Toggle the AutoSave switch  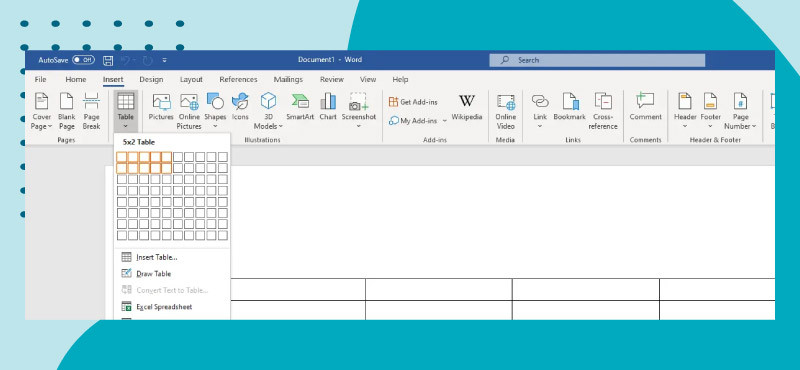click(83, 60)
